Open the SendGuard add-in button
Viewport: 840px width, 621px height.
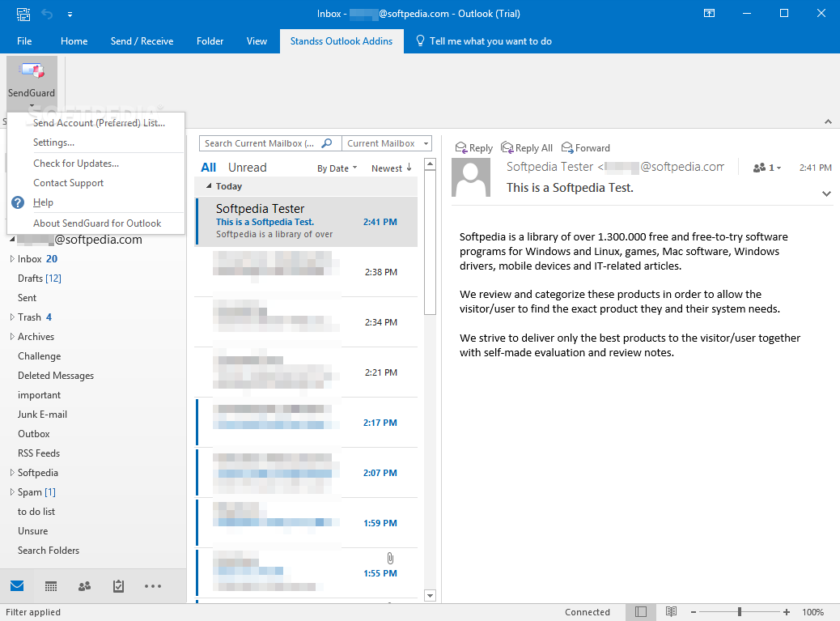(x=32, y=83)
